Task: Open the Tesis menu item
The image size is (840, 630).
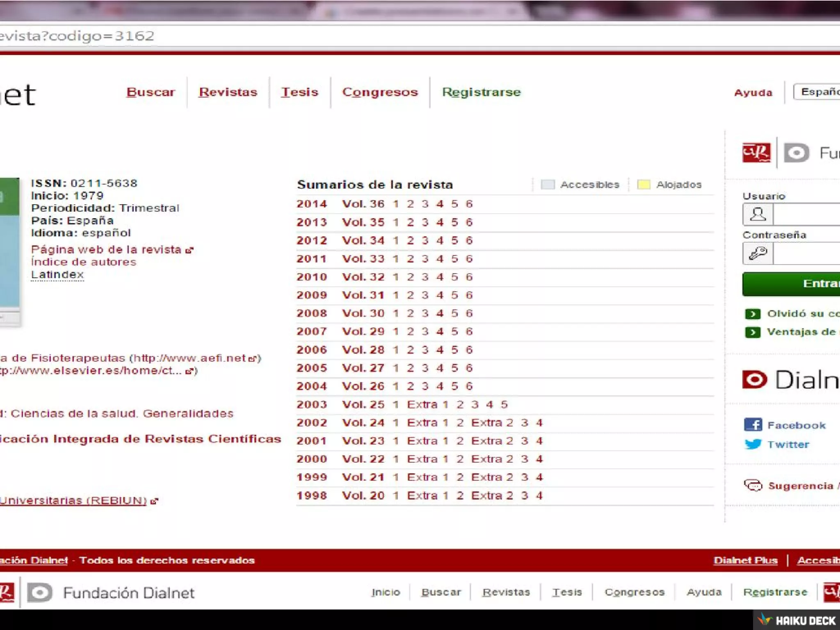Action: [299, 92]
